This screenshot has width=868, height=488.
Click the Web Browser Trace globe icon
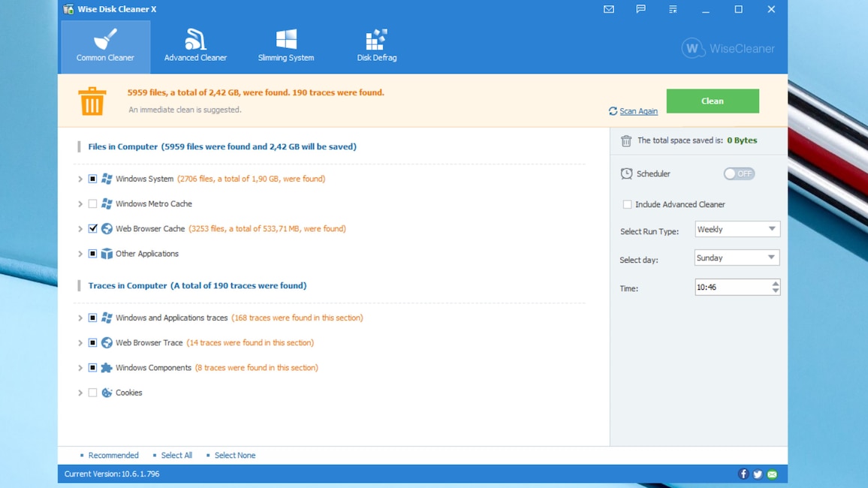pos(107,342)
